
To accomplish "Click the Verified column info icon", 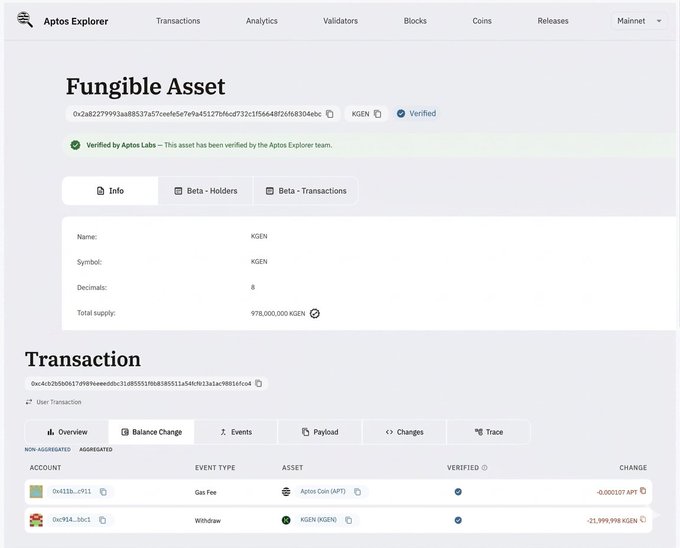I will [484, 468].
